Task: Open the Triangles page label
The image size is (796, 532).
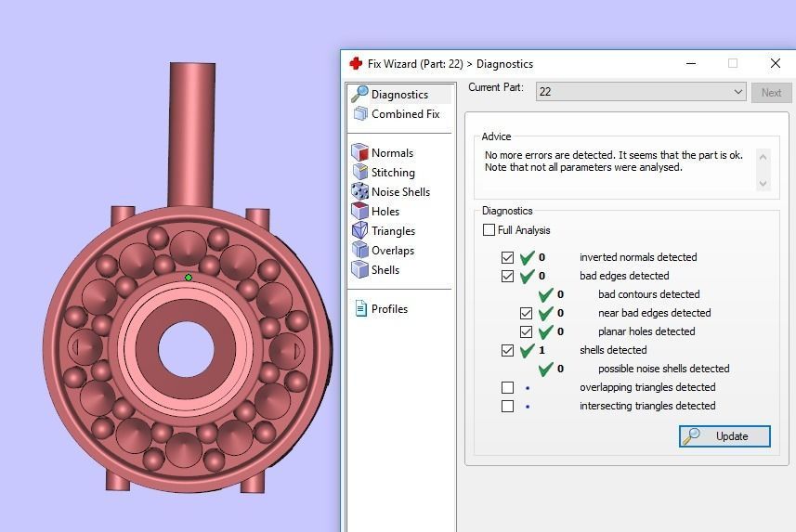Action: (393, 231)
